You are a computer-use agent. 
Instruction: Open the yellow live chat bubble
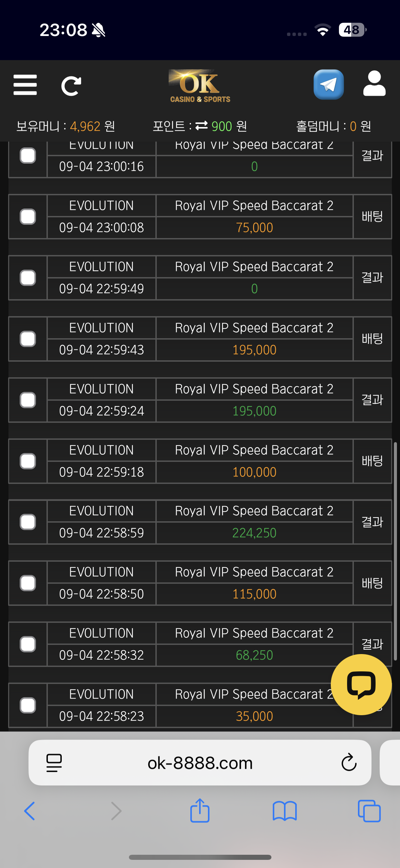tap(361, 684)
